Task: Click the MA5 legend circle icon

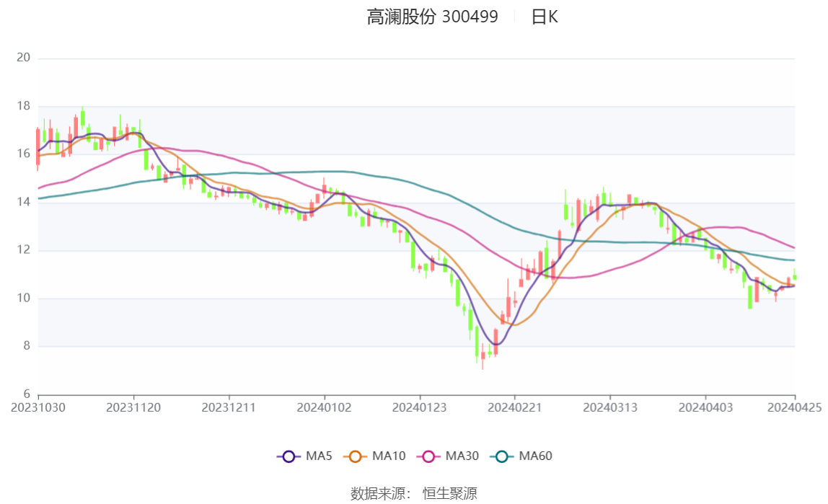Action: click(289, 456)
